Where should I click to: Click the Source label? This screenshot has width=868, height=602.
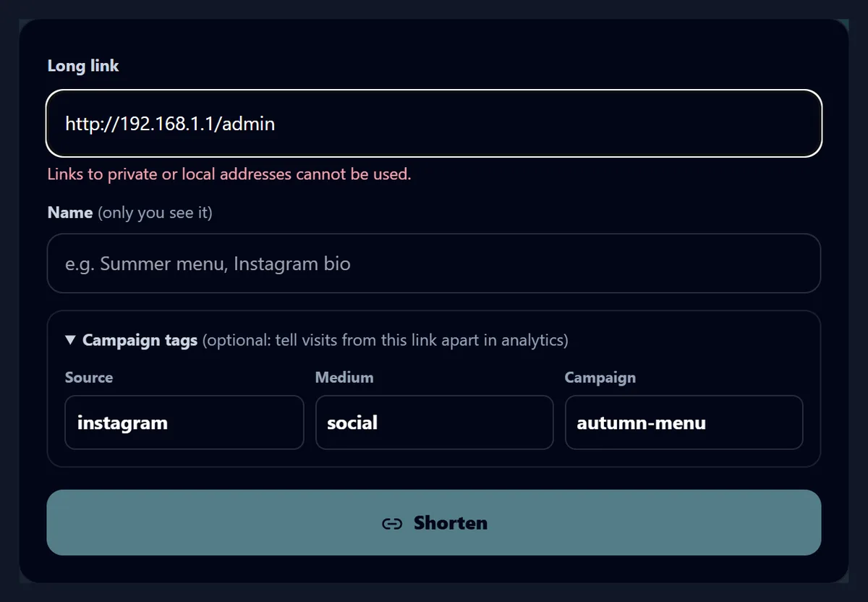(x=89, y=378)
